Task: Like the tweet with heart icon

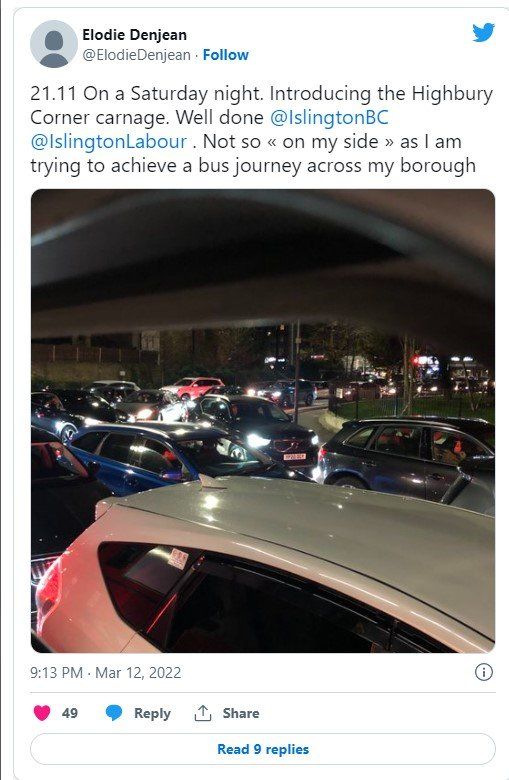Action: tap(42, 713)
